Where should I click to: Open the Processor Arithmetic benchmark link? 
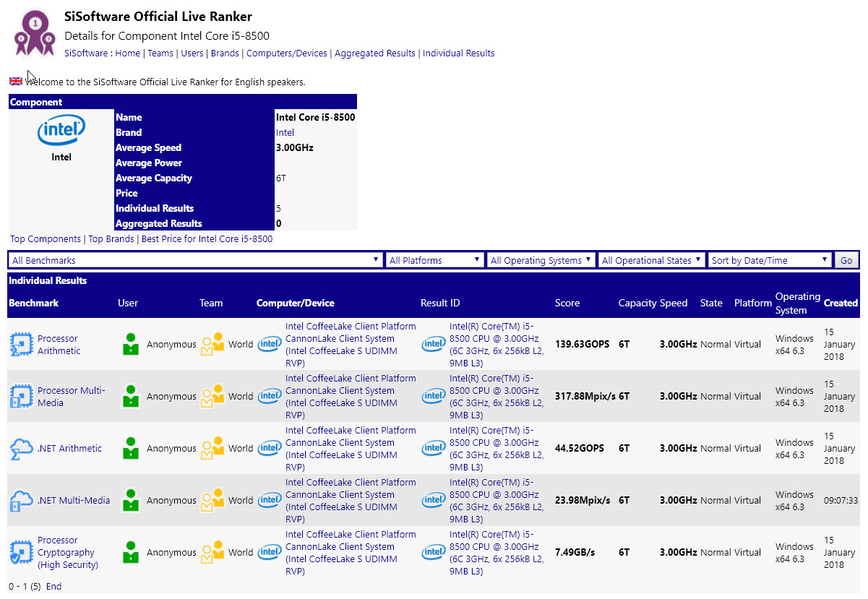tap(59, 345)
